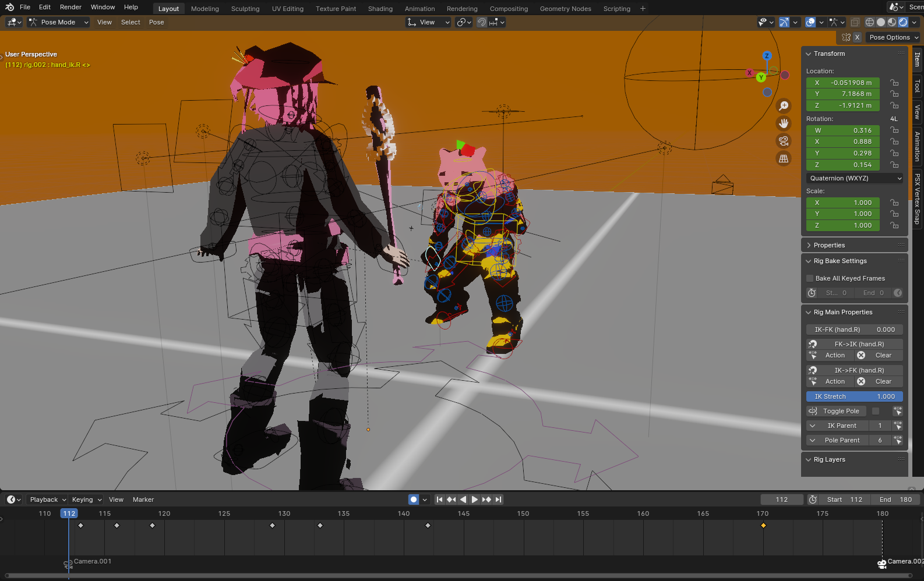Screen dimensions: 924x581
Task: Collapse the Rig Bake Settings panel
Action: click(809, 261)
